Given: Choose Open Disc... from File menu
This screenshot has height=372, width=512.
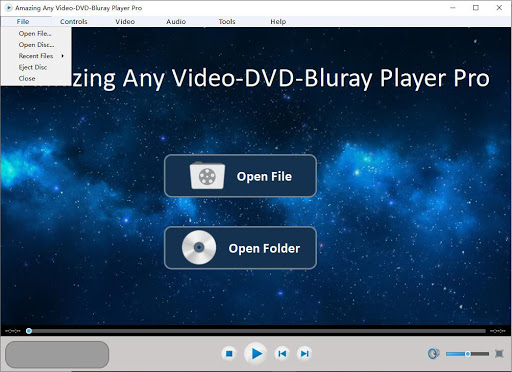Looking at the screenshot, I should [x=36, y=45].
